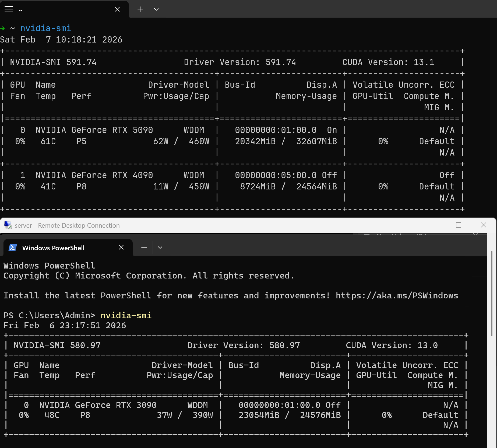The width and height of the screenshot is (497, 448).
Task: Add a new tab beside the "~" tab
Action: [140, 9]
